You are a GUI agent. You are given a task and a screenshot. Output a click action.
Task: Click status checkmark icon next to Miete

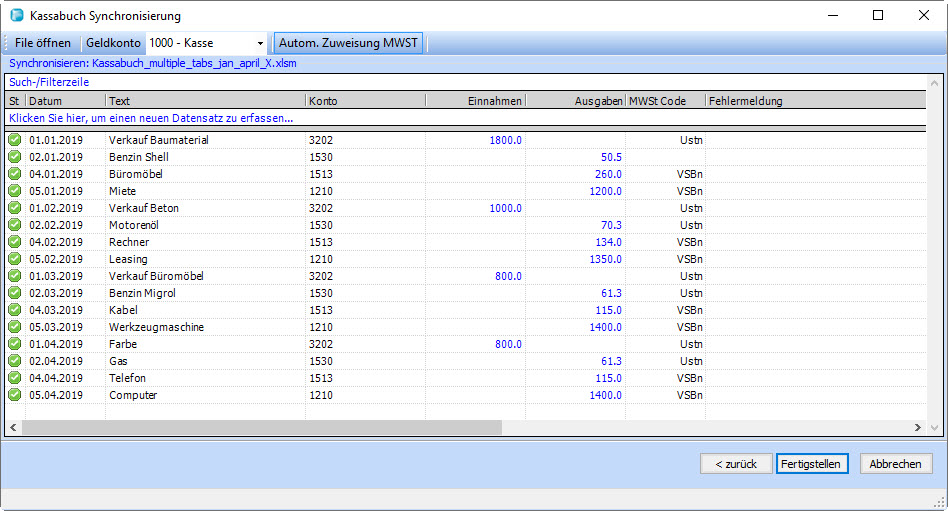tap(15, 191)
